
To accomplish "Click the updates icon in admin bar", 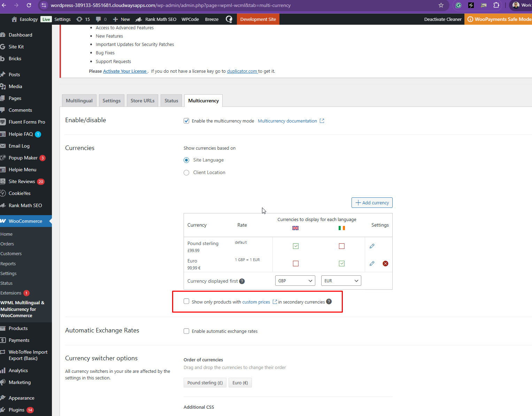I will 83,19.
